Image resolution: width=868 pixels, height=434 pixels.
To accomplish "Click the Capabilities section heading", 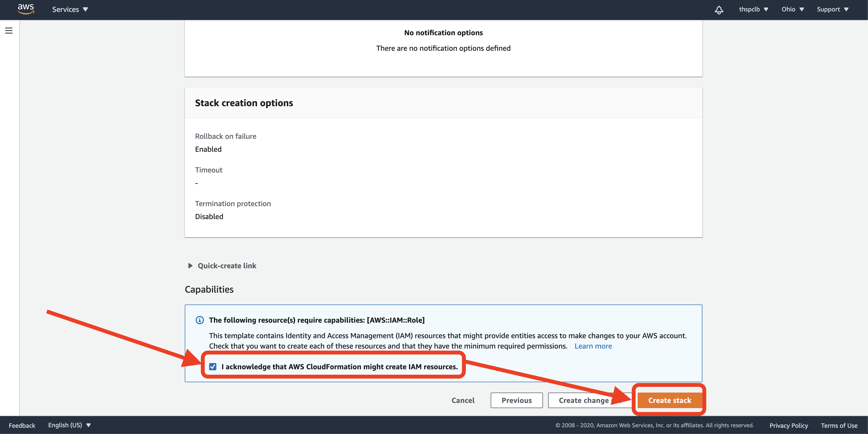I will (x=209, y=289).
